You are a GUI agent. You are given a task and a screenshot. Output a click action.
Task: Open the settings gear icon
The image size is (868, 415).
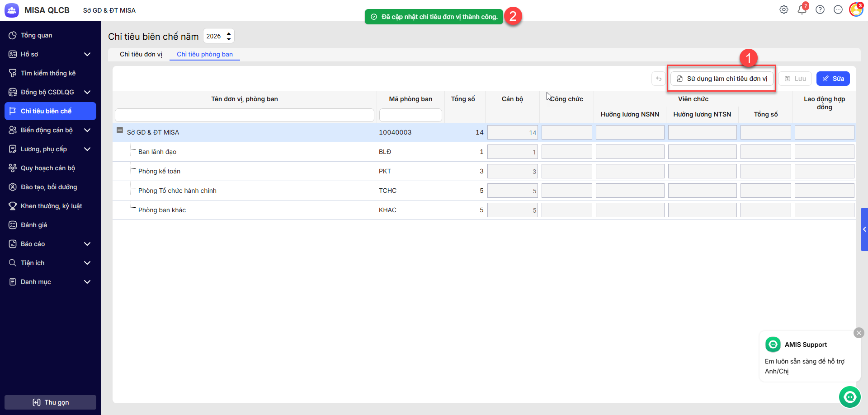pos(784,10)
